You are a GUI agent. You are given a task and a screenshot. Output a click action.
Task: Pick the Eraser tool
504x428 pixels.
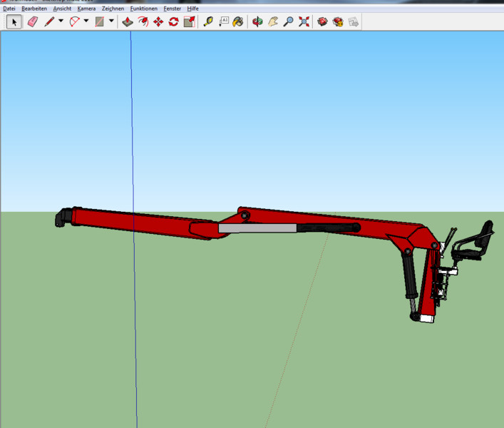point(32,21)
